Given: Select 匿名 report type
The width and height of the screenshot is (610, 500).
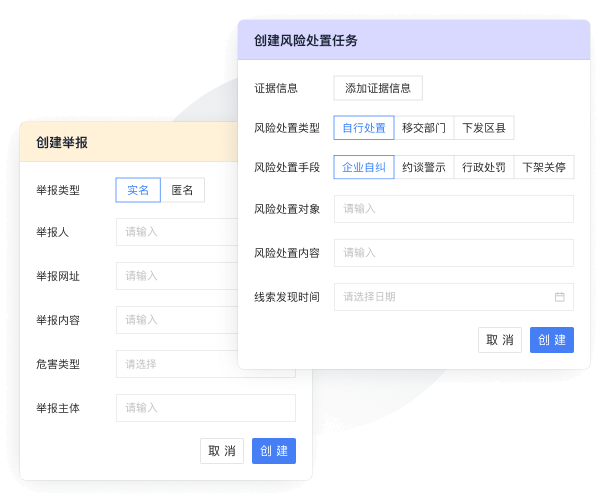Looking at the screenshot, I should [x=182, y=190].
